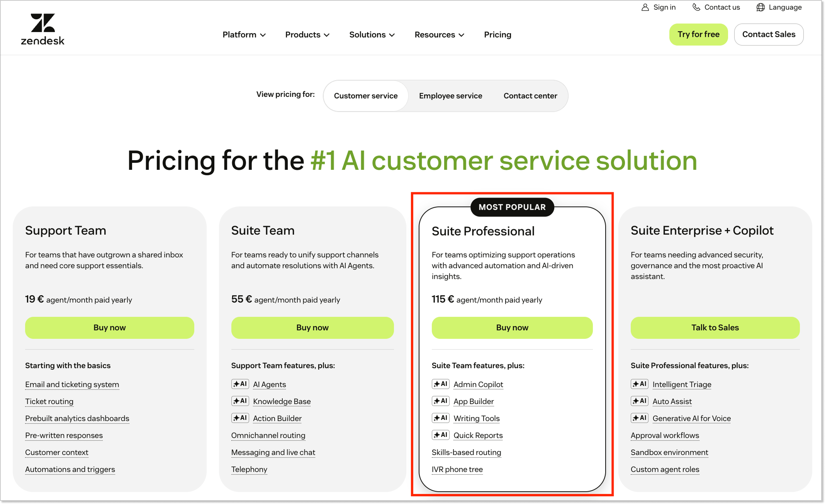Viewport: 825px width, 504px height.
Task: Expand the Platform menu chevron
Action: pos(263,35)
